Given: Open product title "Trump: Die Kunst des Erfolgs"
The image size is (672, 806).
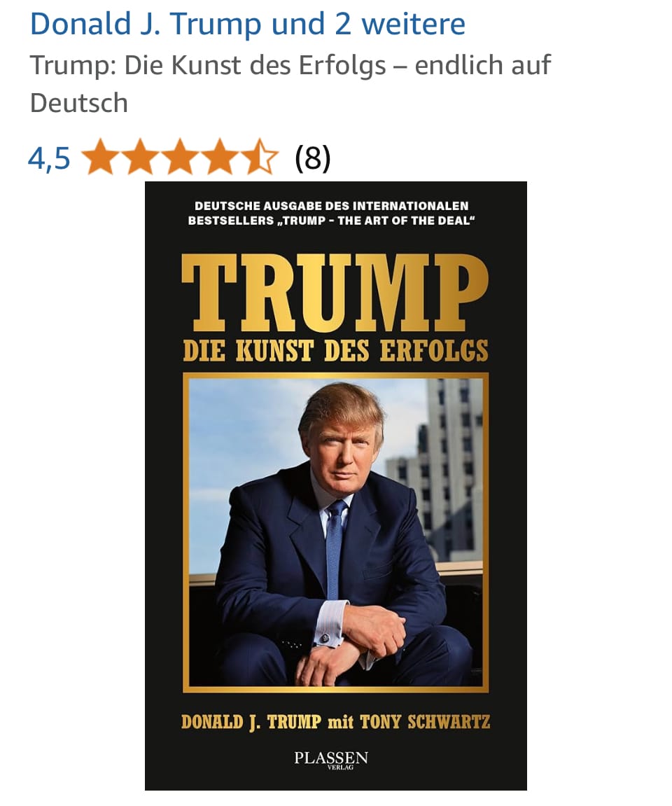Looking at the screenshot, I should [208, 65].
